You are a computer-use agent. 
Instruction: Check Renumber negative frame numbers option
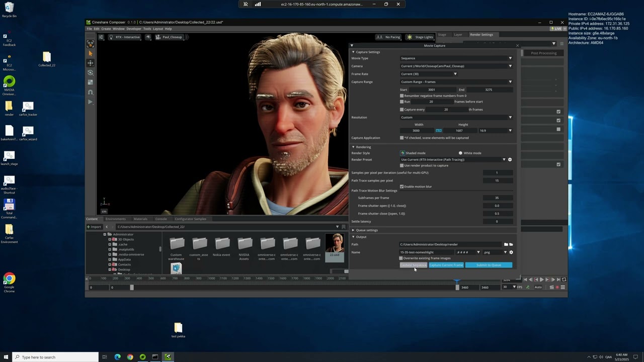coord(401,96)
